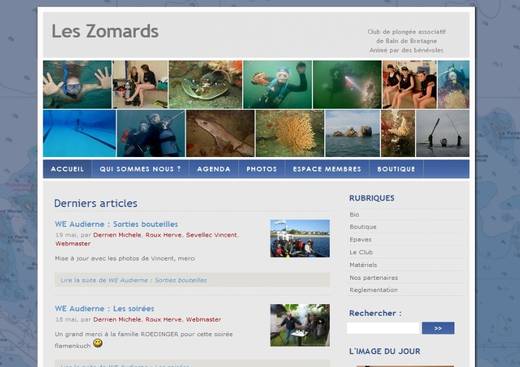
Task: Open the boat group photo thumbnail
Action: pos(300,238)
